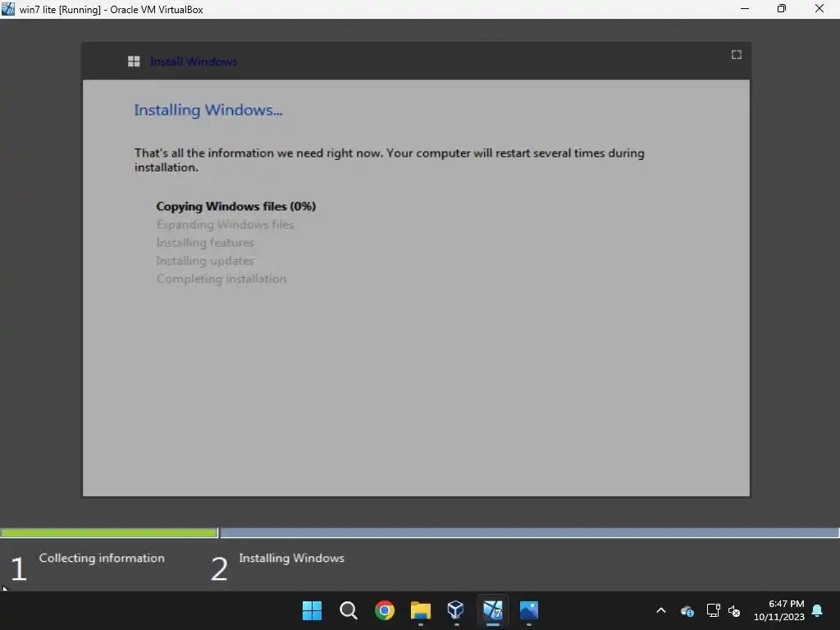Select the Completing installation step

tap(221, 279)
